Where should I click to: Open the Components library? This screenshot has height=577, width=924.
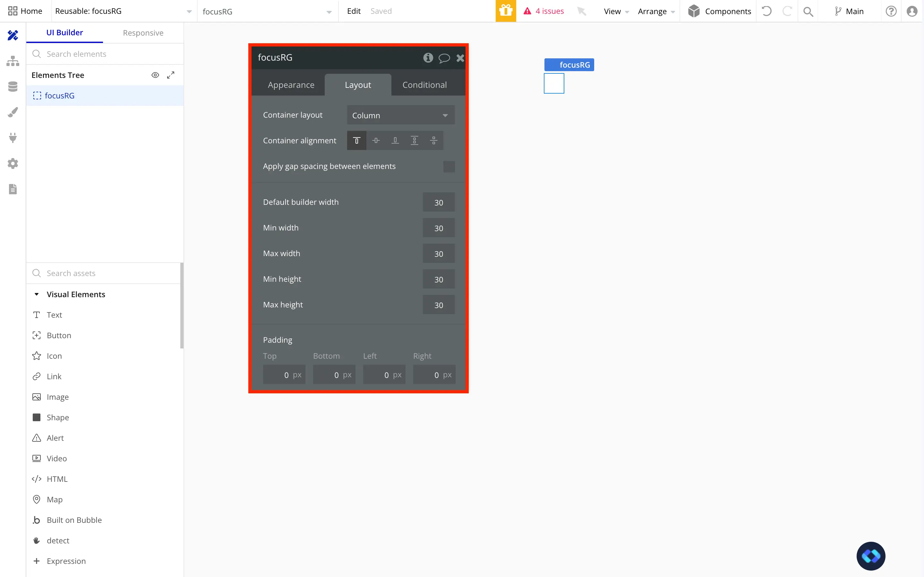pyautogui.click(x=719, y=11)
